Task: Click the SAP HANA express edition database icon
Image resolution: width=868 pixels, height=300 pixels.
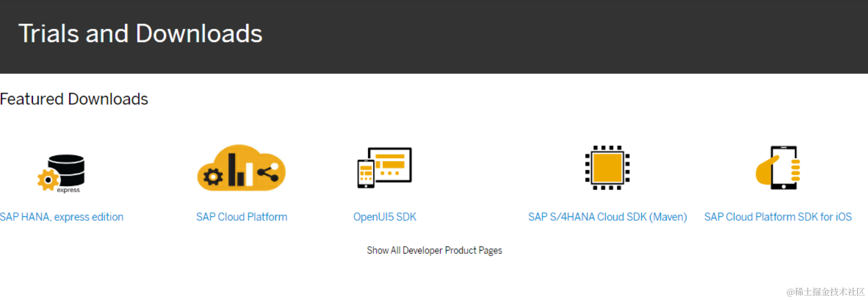Action: pyautogui.click(x=61, y=173)
